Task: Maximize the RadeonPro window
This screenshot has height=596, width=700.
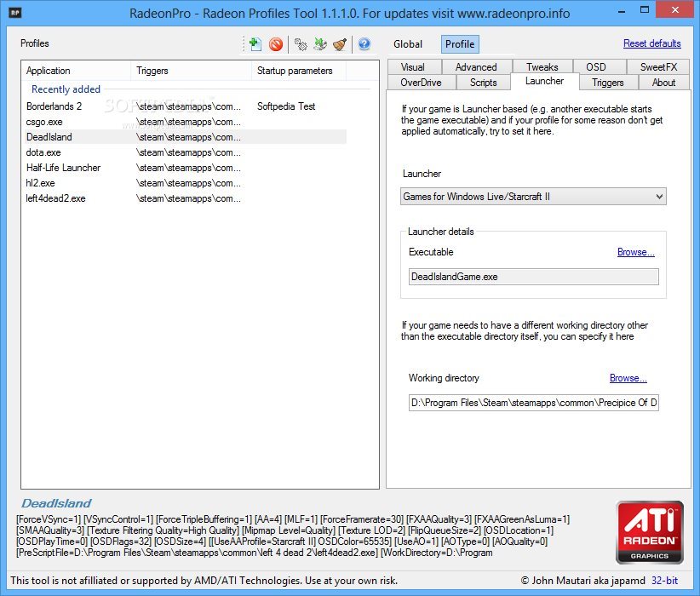Action: point(644,10)
